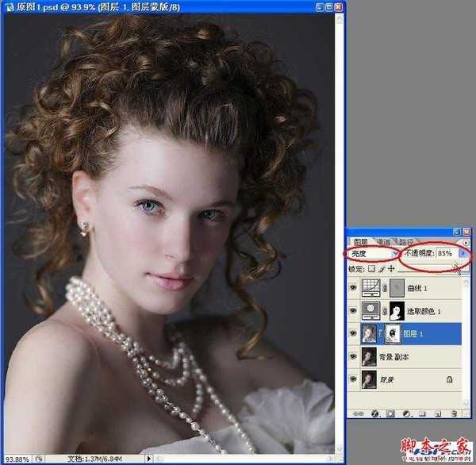Select the layer named 背景 副本
476x465 pixels.
pyautogui.click(x=393, y=356)
